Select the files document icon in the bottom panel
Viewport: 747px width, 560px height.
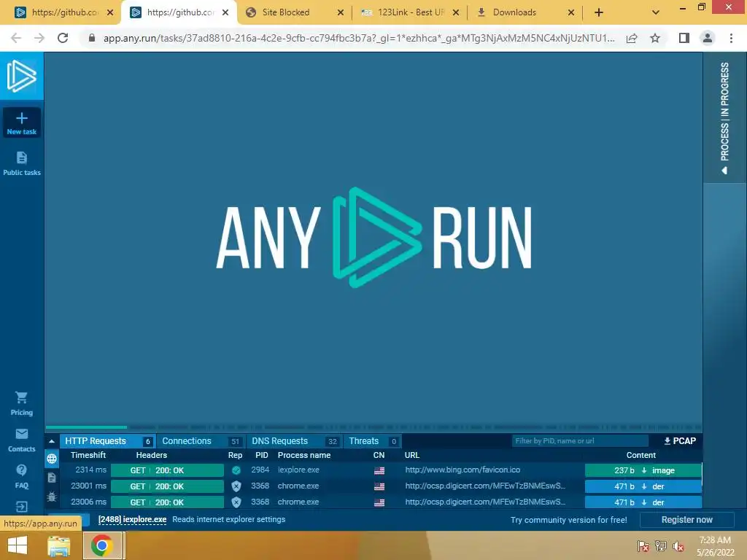click(52, 478)
